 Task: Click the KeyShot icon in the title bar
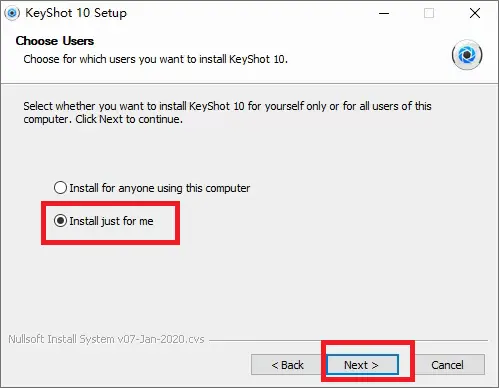[12, 13]
